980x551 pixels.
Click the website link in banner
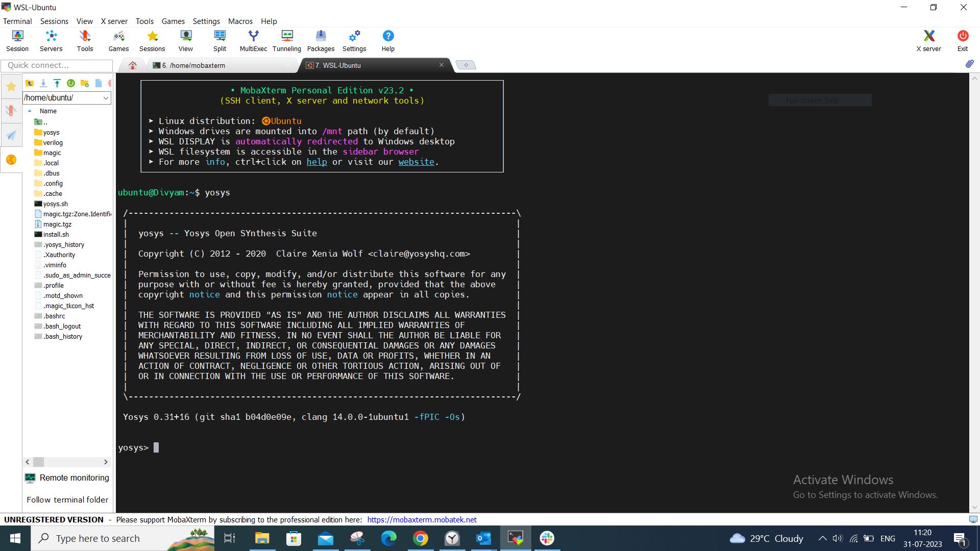click(x=416, y=162)
